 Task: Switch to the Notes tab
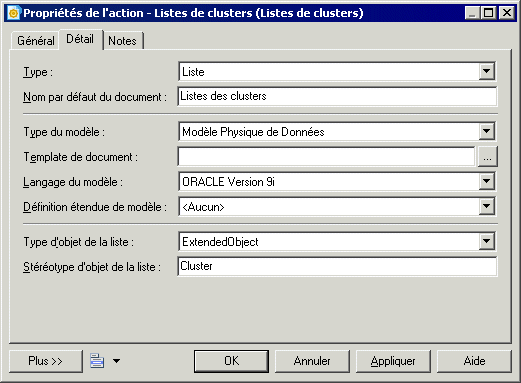coord(122,41)
